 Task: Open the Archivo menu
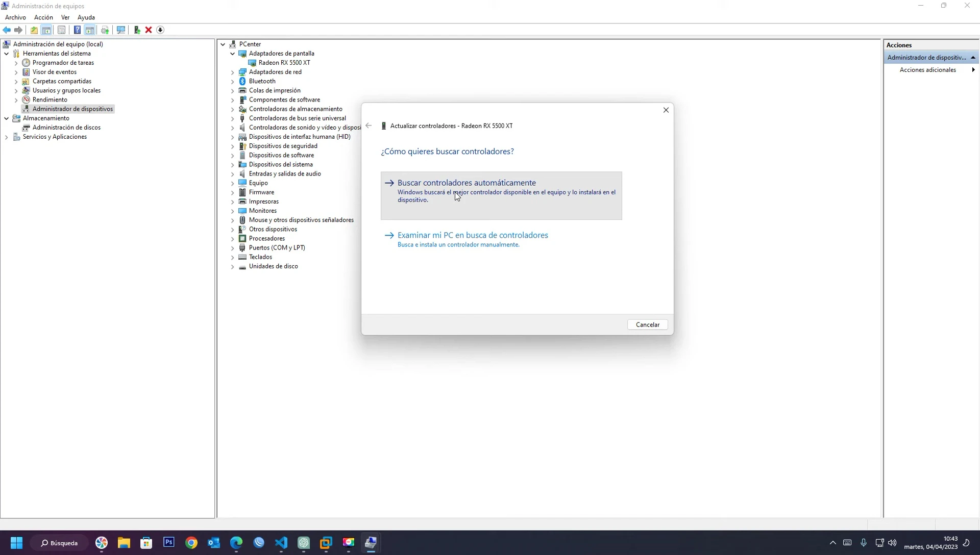(x=15, y=17)
